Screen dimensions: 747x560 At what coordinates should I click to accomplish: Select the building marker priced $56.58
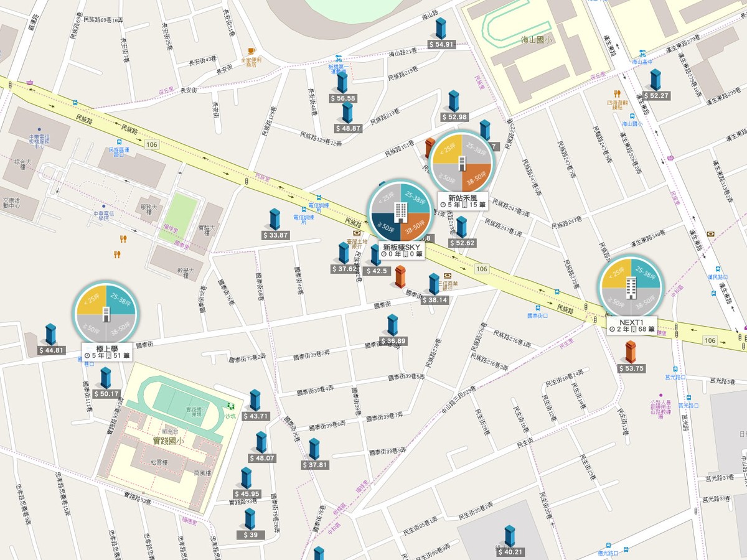click(342, 83)
